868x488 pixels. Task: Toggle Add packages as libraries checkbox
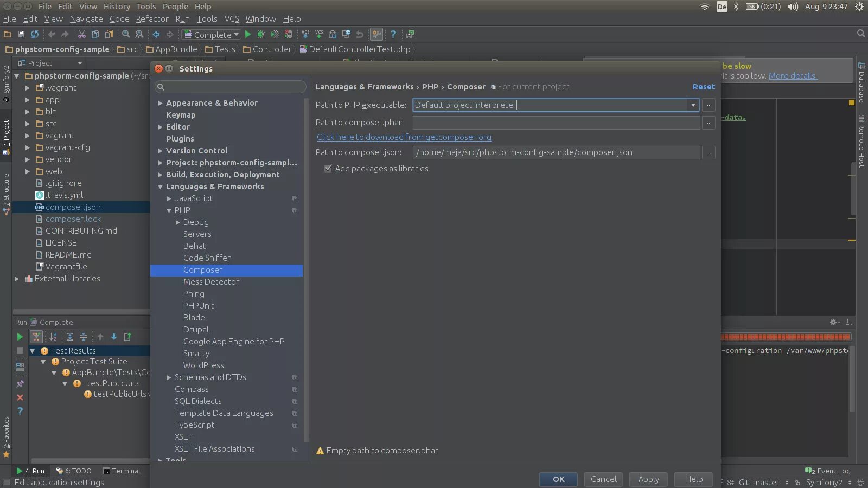328,169
